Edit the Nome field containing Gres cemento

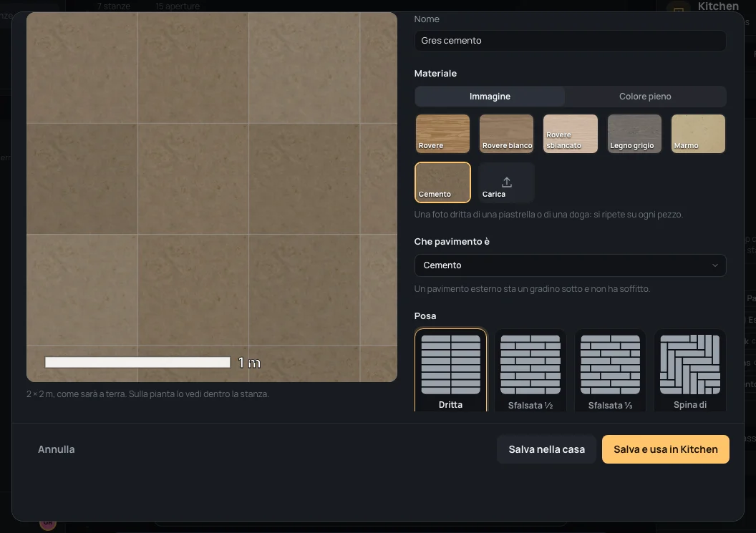571,41
